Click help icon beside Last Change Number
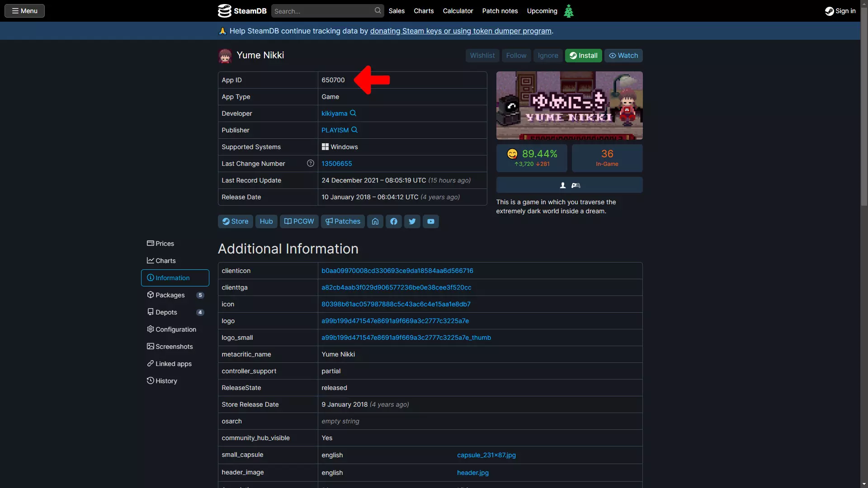868x488 pixels. coord(311,164)
